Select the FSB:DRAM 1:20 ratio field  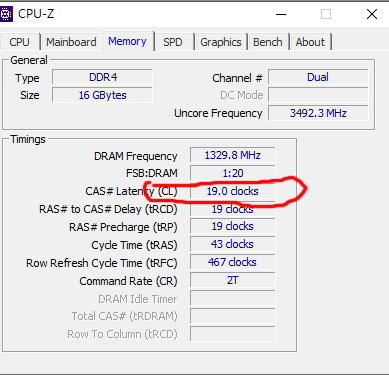(x=233, y=173)
